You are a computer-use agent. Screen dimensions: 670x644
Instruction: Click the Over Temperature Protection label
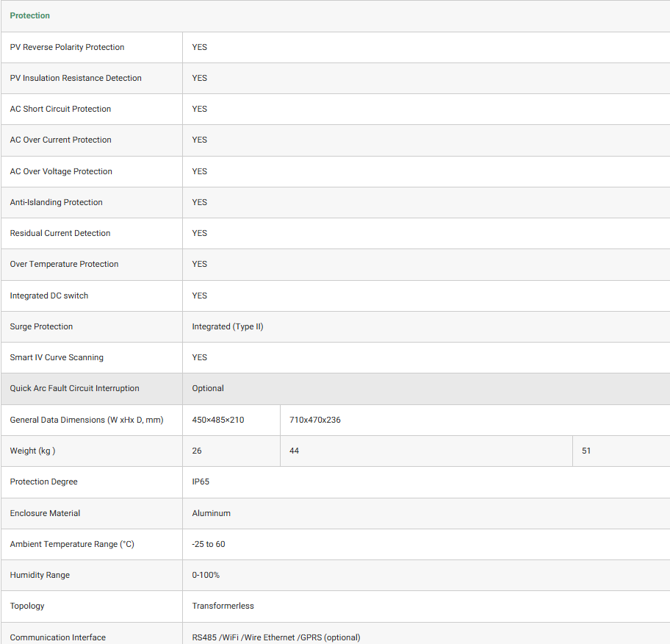click(64, 264)
